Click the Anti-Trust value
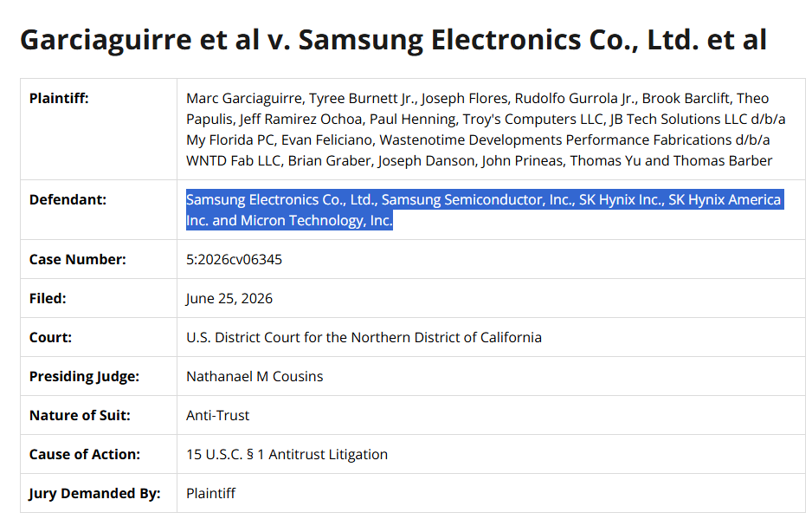The height and width of the screenshot is (519, 812). tap(217, 415)
